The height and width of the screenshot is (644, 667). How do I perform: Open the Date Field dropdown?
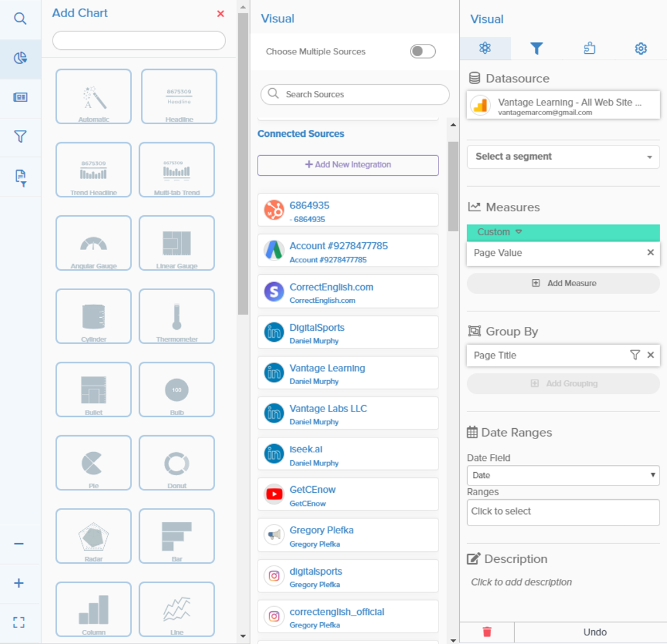(563, 475)
